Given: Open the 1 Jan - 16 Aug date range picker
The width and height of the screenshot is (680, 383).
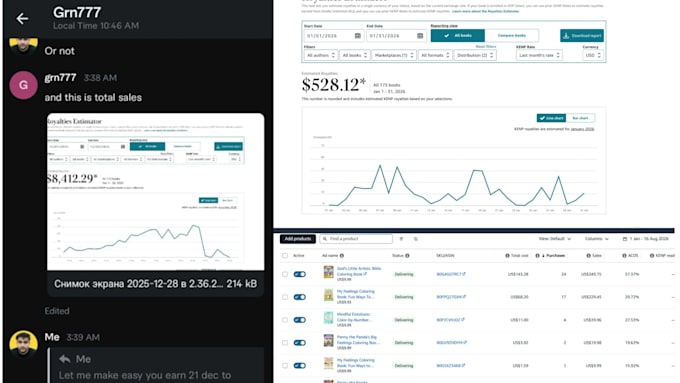Looking at the screenshot, I should (x=645, y=239).
